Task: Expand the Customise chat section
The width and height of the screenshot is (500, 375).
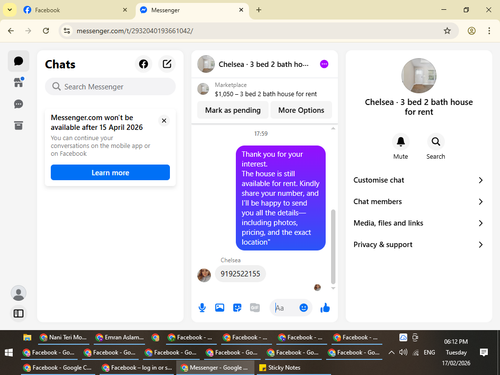Action: pyautogui.click(x=419, y=180)
